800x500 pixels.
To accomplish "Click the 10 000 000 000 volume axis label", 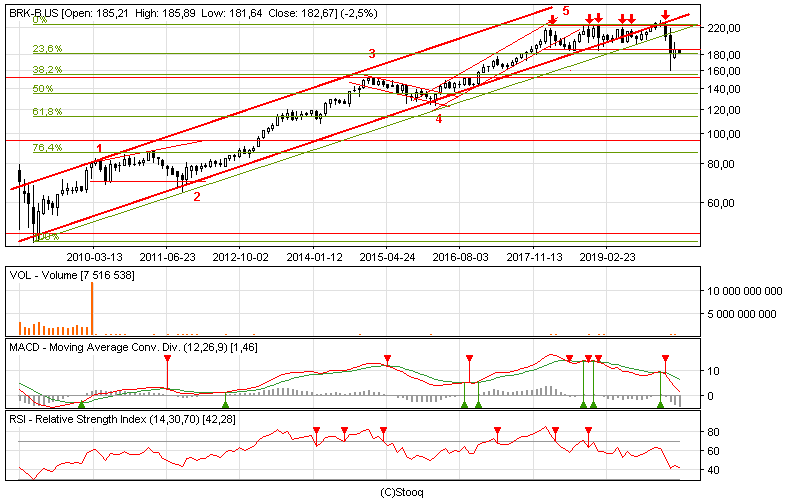I will pos(745,291).
